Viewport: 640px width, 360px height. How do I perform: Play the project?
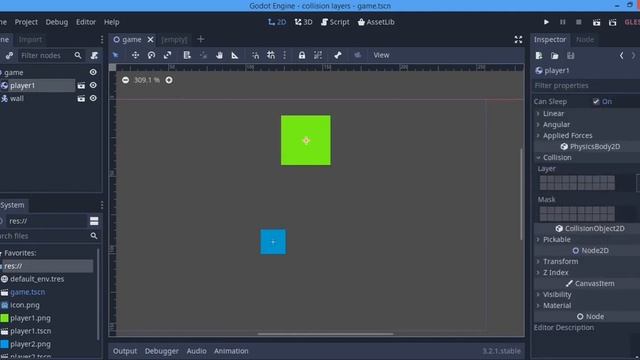(546, 22)
